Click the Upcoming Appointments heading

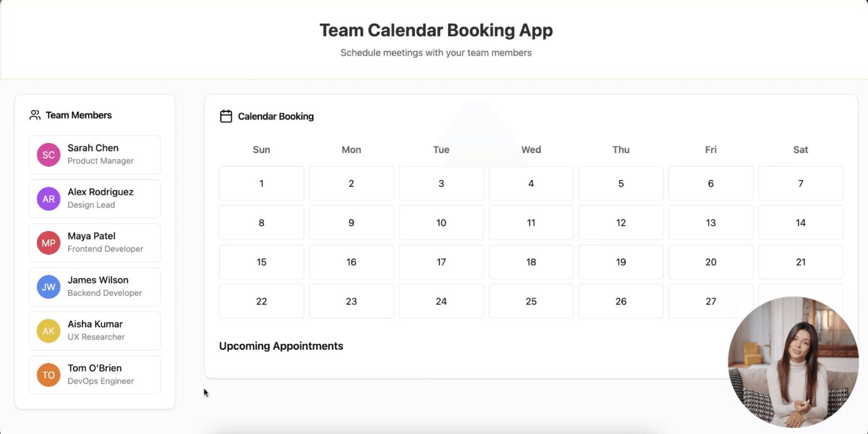pyautogui.click(x=281, y=346)
